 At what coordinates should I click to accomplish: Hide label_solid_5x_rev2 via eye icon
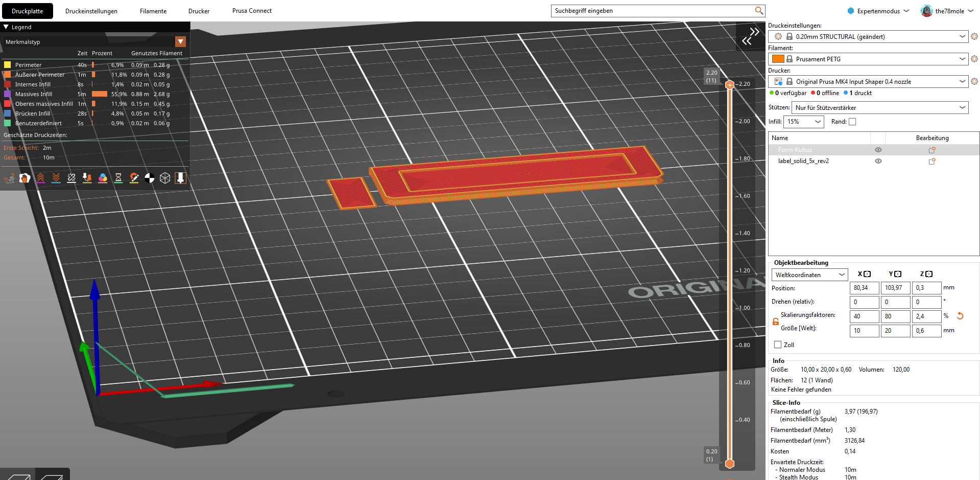(x=878, y=161)
